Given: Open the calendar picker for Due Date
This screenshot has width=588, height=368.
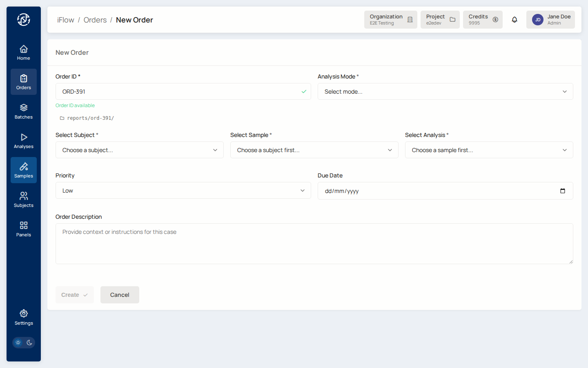Looking at the screenshot, I should [x=563, y=191].
